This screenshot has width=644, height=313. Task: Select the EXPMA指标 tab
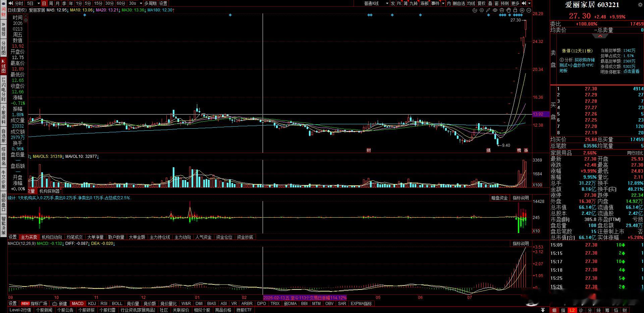tap(361, 304)
